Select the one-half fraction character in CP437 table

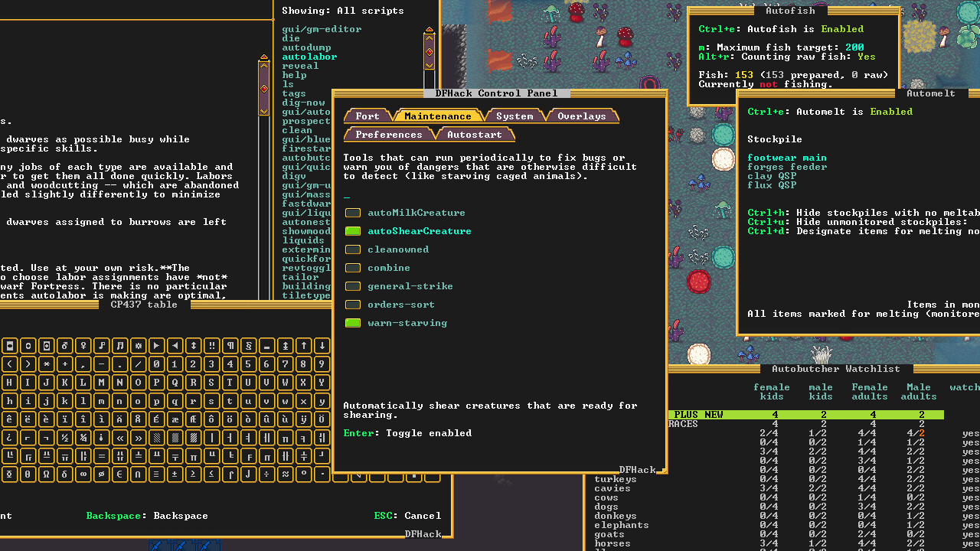coord(64,438)
